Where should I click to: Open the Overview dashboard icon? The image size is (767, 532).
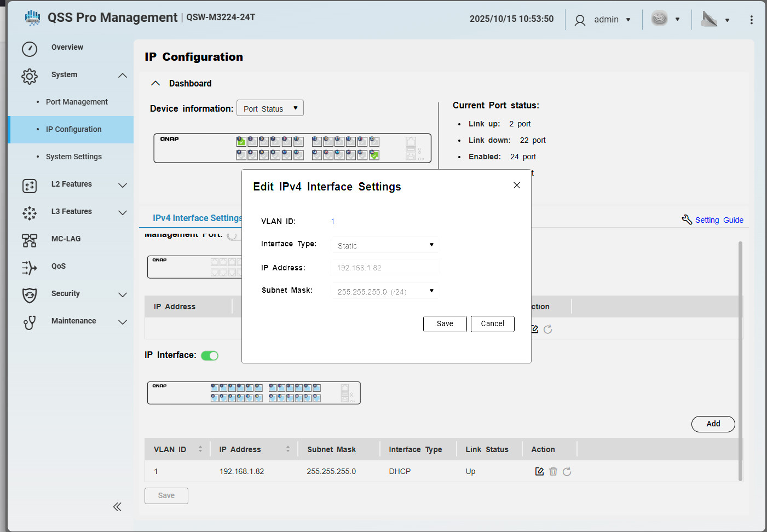tap(30, 49)
